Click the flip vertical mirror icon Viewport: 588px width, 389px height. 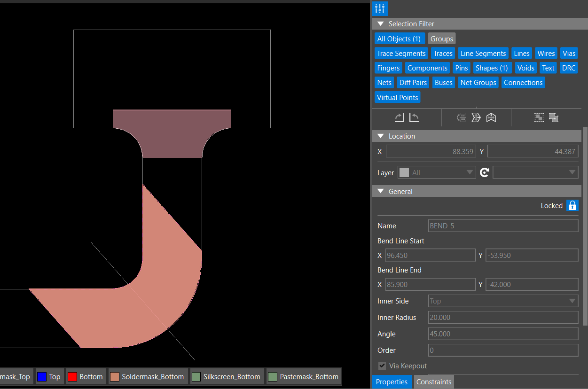tap(476, 117)
